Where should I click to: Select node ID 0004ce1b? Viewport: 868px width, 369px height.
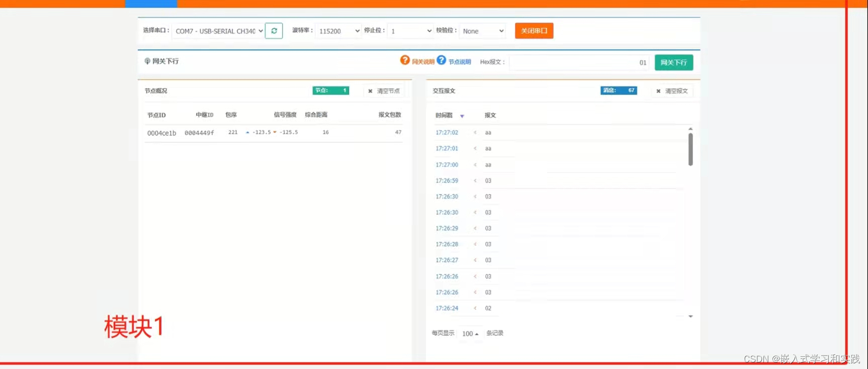161,133
